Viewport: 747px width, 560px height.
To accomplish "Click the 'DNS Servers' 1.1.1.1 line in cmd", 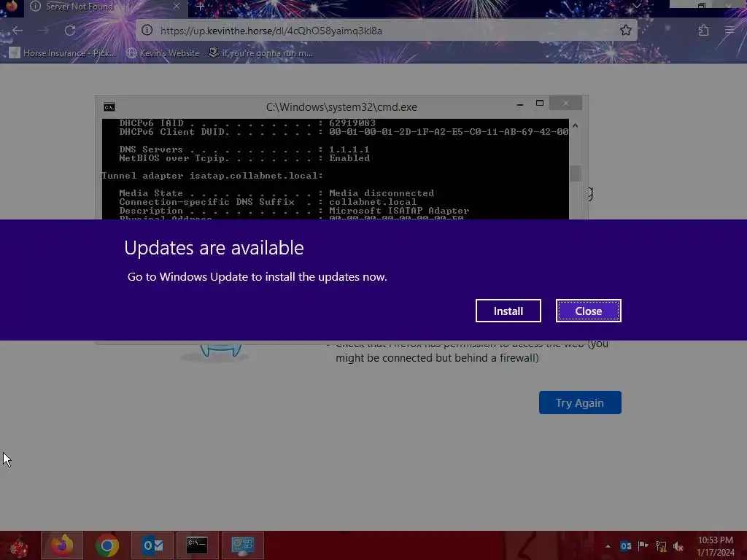I will coord(244,149).
